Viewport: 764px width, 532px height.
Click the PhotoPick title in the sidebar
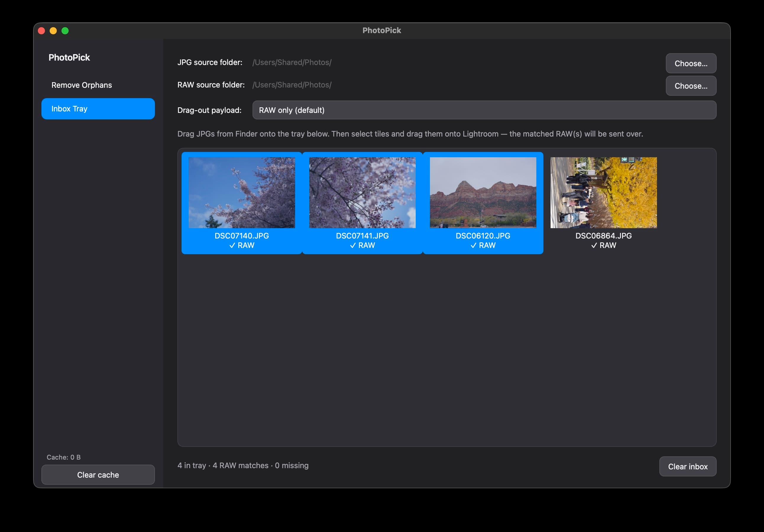[x=69, y=57]
